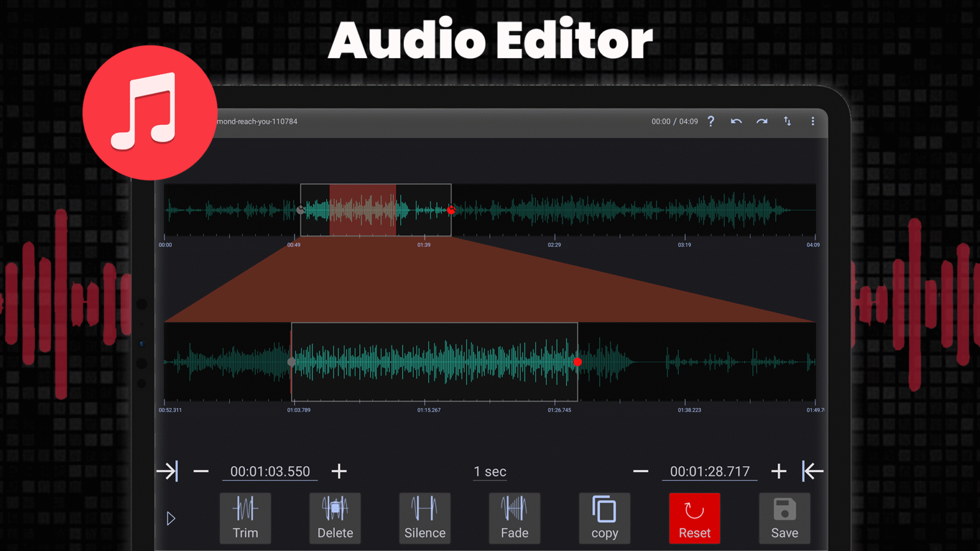Apply the Silence tool
This screenshot has width=980, height=551.
pos(425,518)
